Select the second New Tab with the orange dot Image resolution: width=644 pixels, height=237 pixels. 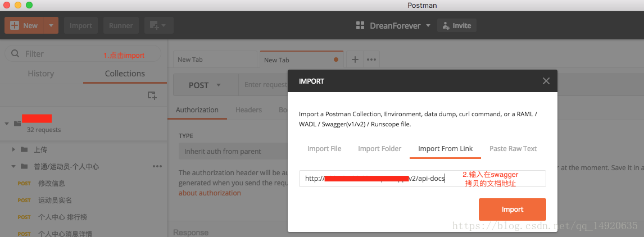[x=302, y=60]
